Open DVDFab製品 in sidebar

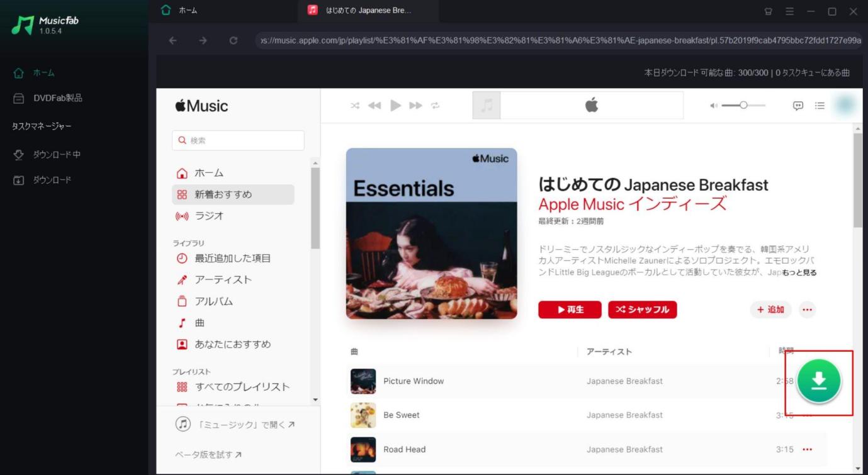tap(48, 98)
